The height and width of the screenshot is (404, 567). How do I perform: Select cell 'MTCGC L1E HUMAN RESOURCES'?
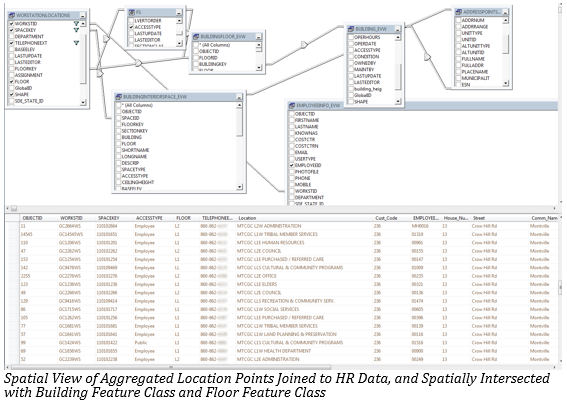270,243
